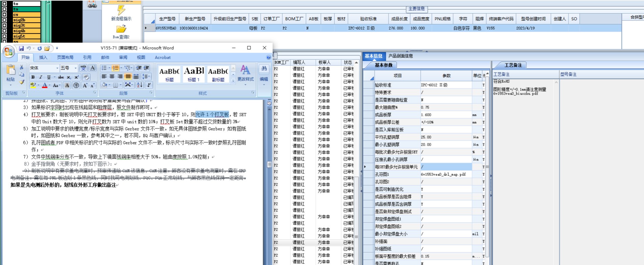644x265 pixels.
Task: Open the underline style dropdown arrow
Action: tap(54, 77)
